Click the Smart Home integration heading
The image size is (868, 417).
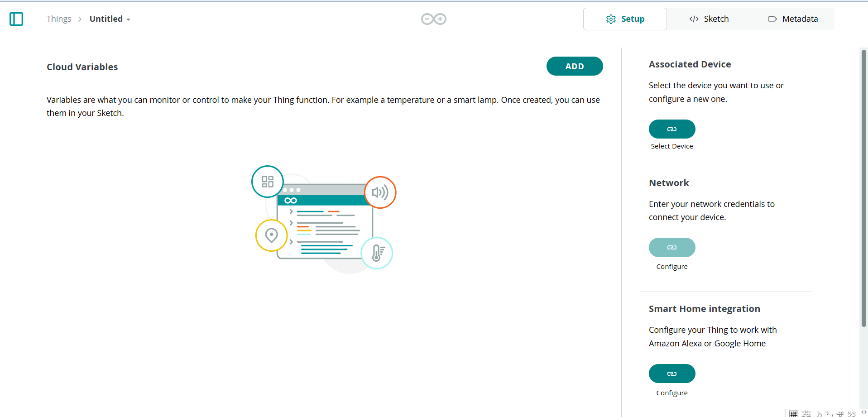click(x=704, y=309)
